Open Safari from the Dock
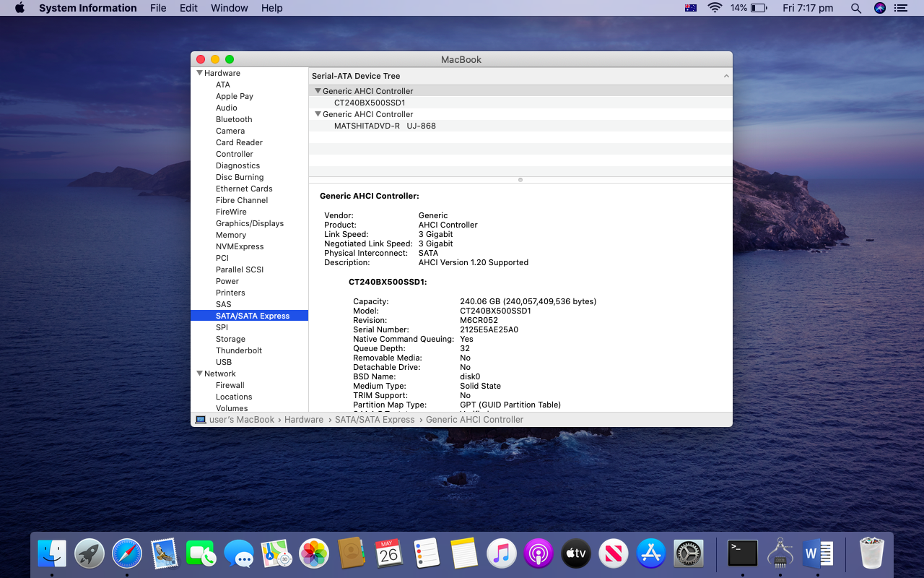Viewport: 924px width, 578px height. click(x=127, y=554)
